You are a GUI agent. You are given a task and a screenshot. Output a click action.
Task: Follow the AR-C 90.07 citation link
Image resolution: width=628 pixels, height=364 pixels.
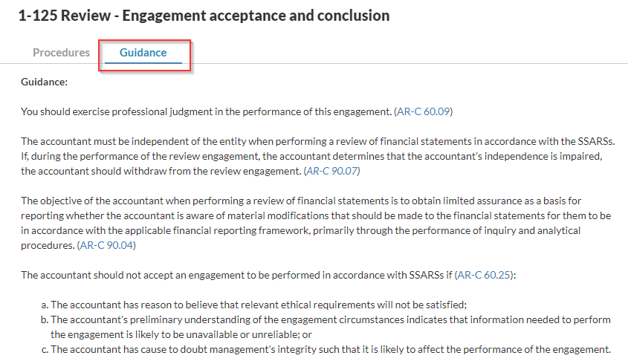pyautogui.click(x=332, y=171)
